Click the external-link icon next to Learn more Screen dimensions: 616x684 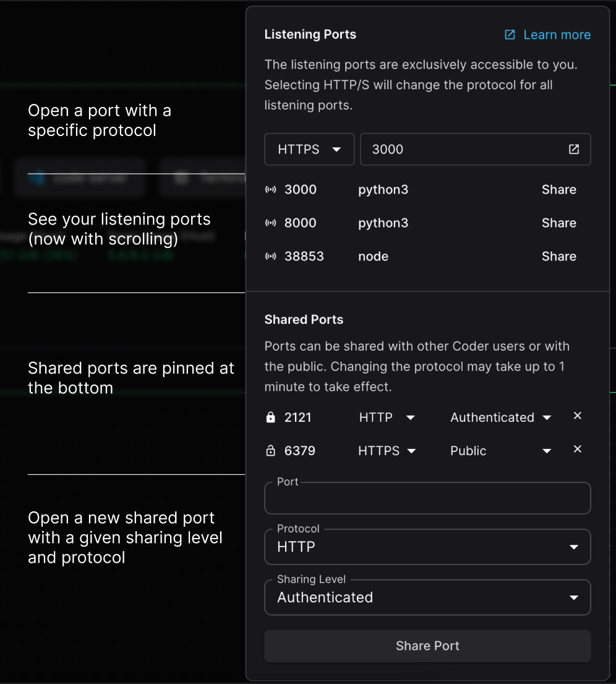coord(509,35)
